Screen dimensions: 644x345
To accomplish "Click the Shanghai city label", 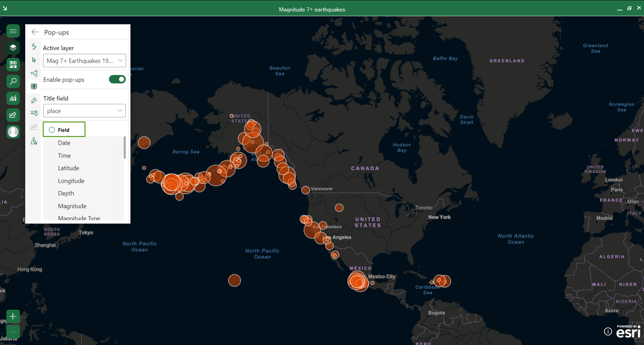I will pos(45,245).
